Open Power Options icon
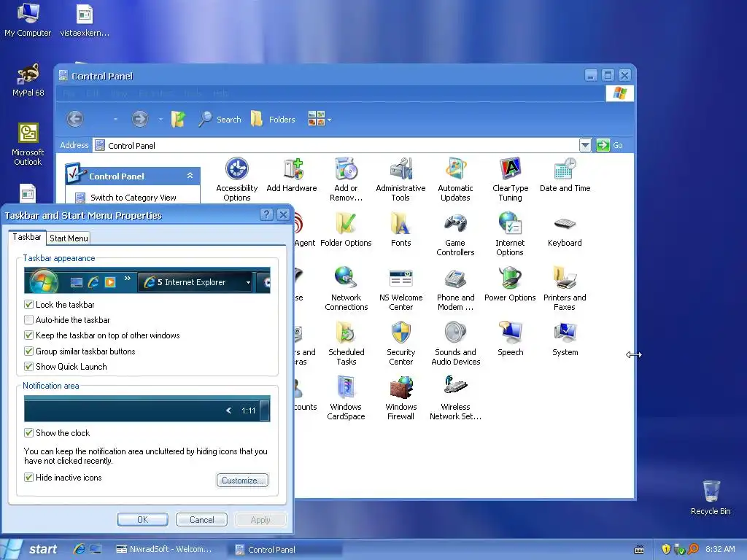 (x=510, y=284)
